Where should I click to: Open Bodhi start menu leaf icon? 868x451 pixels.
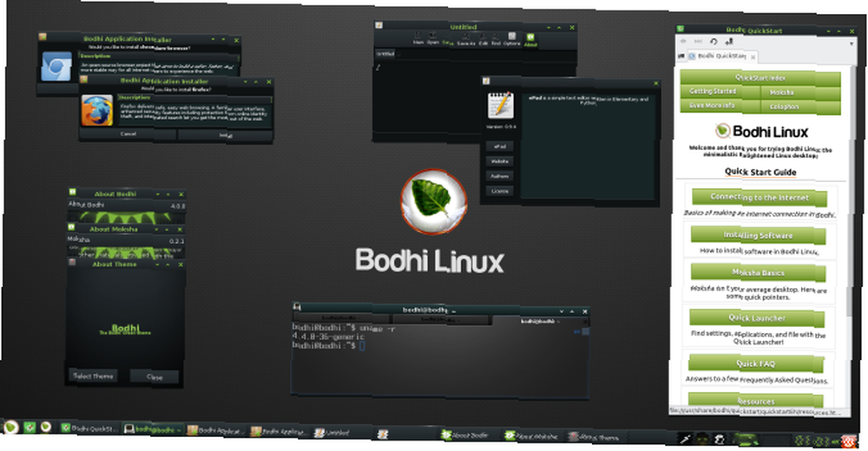pyautogui.click(x=11, y=427)
